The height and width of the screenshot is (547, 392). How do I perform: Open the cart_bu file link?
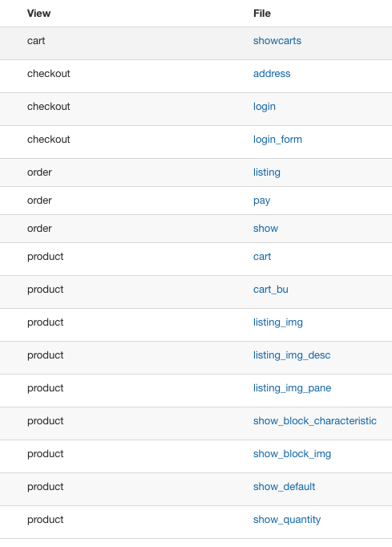coord(271,290)
